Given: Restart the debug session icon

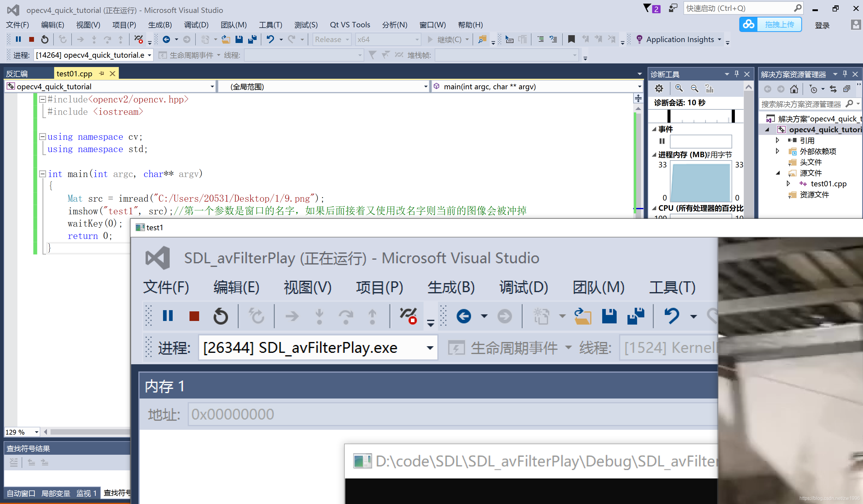Looking at the screenshot, I should pos(45,39).
